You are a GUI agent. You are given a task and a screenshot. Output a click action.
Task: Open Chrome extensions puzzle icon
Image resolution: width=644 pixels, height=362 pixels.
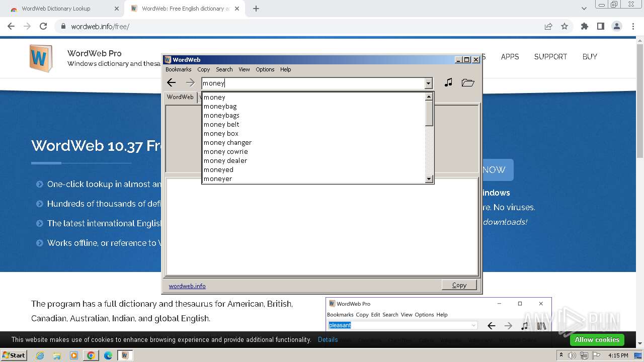pyautogui.click(x=585, y=26)
